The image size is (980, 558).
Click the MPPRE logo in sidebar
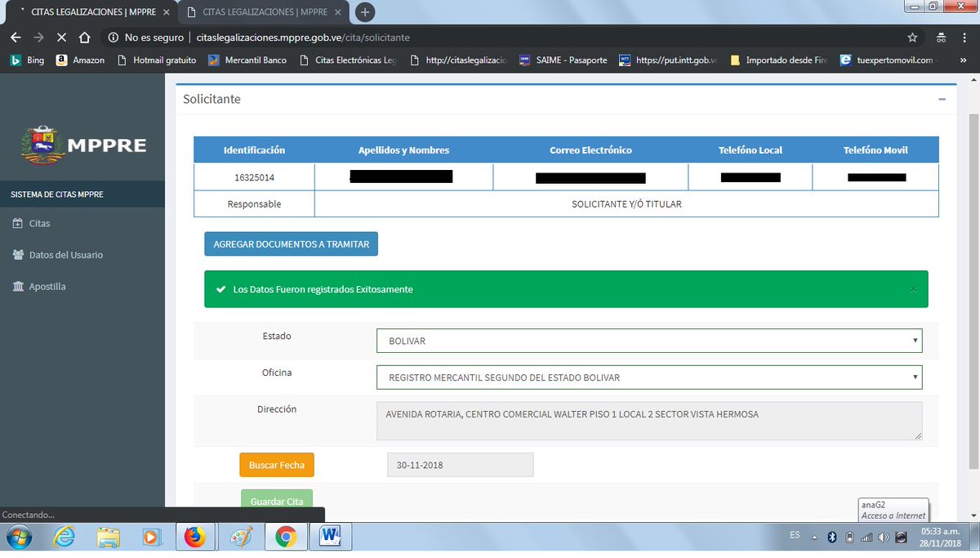tap(82, 145)
